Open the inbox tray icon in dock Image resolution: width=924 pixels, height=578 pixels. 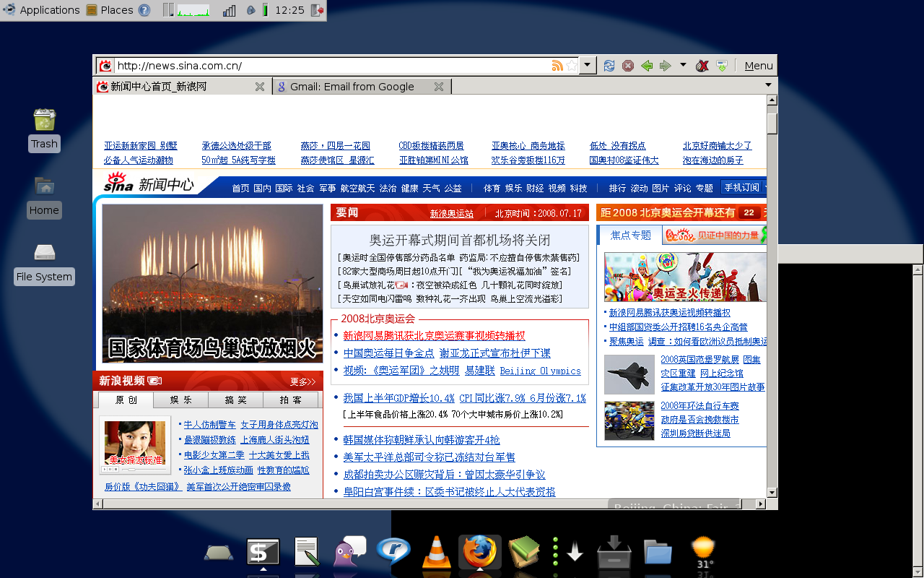(614, 552)
